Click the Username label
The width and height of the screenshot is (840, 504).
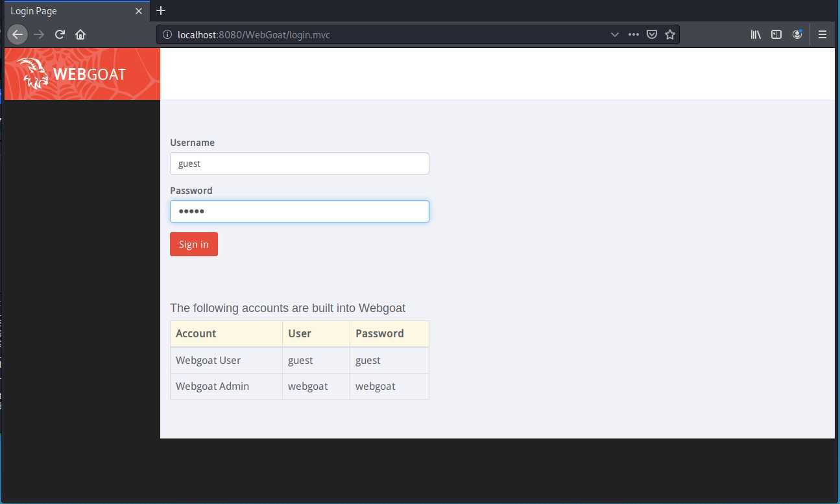click(x=192, y=143)
